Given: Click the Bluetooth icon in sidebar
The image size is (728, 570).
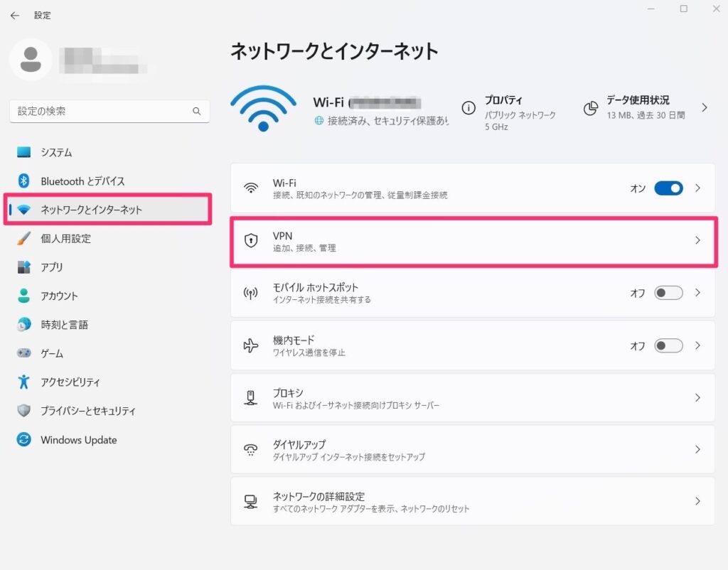Looking at the screenshot, I should 24,181.
